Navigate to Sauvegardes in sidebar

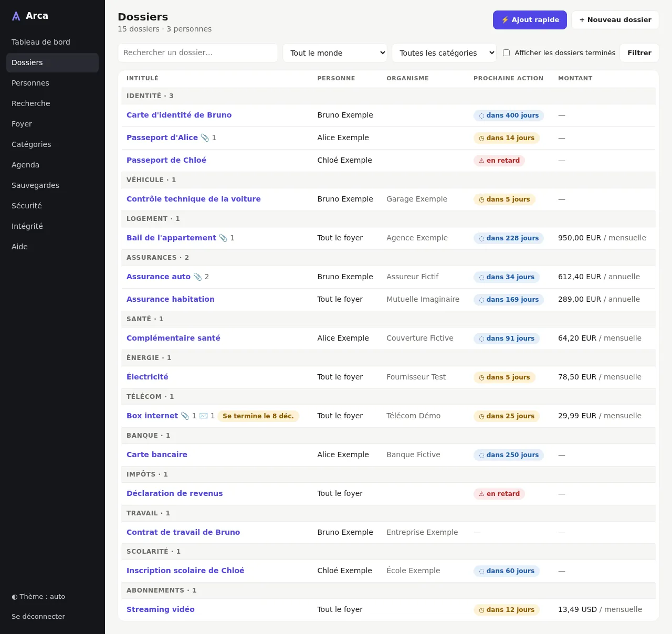pyautogui.click(x=52, y=185)
